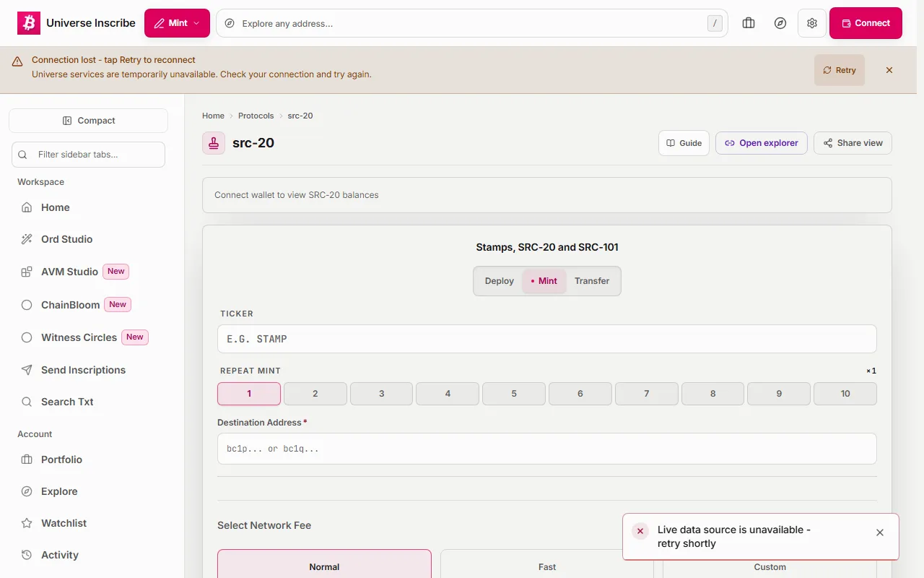Switch to the Mint tab
The height and width of the screenshot is (578, 924).
tap(544, 281)
